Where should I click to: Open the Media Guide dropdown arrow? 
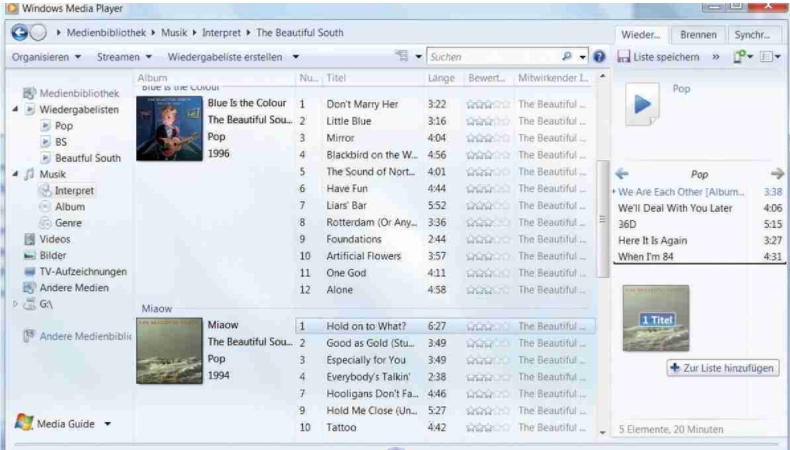click(x=107, y=424)
